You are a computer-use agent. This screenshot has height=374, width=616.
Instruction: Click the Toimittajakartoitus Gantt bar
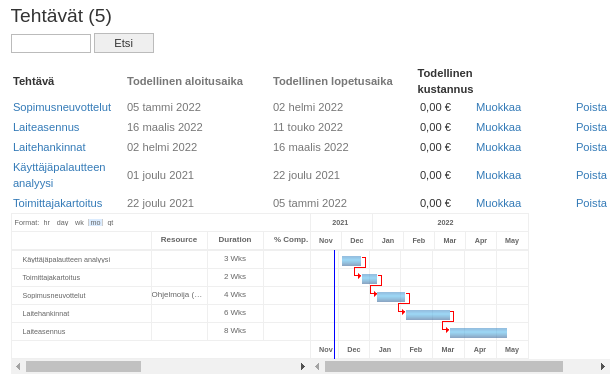click(x=369, y=279)
